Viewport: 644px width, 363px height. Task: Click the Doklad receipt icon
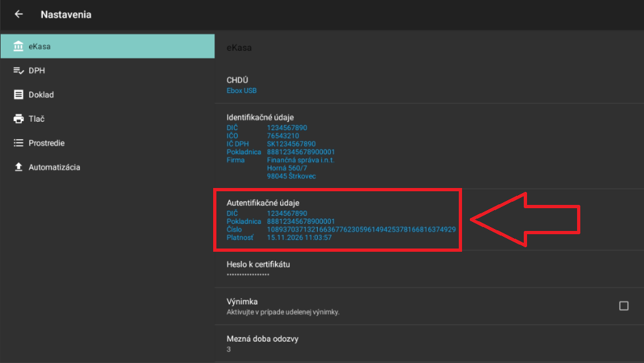18,94
